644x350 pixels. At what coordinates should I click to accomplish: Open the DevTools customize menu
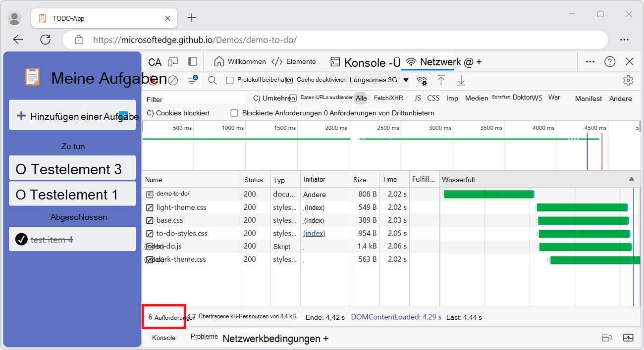click(x=590, y=61)
